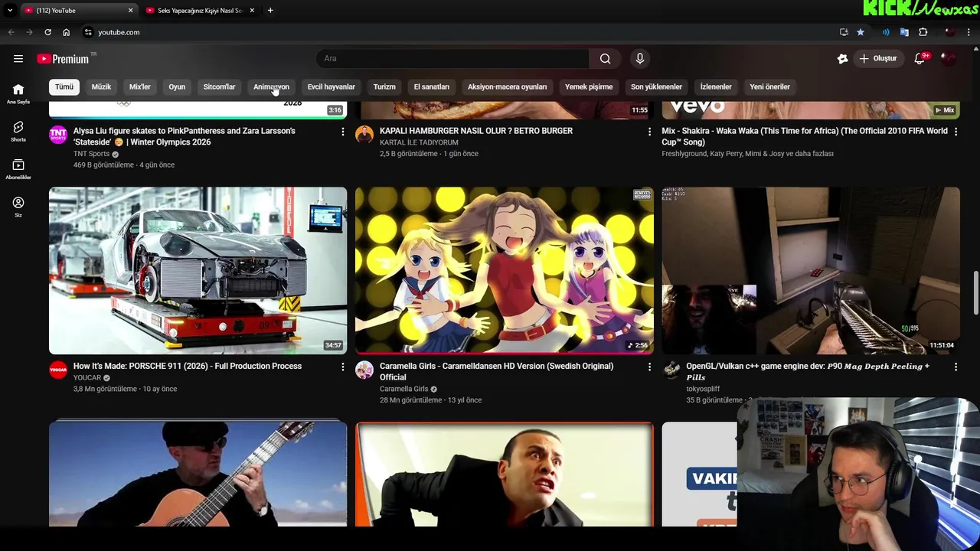Select the El sanatları chip
Screen dimensions: 980x551
(432, 86)
